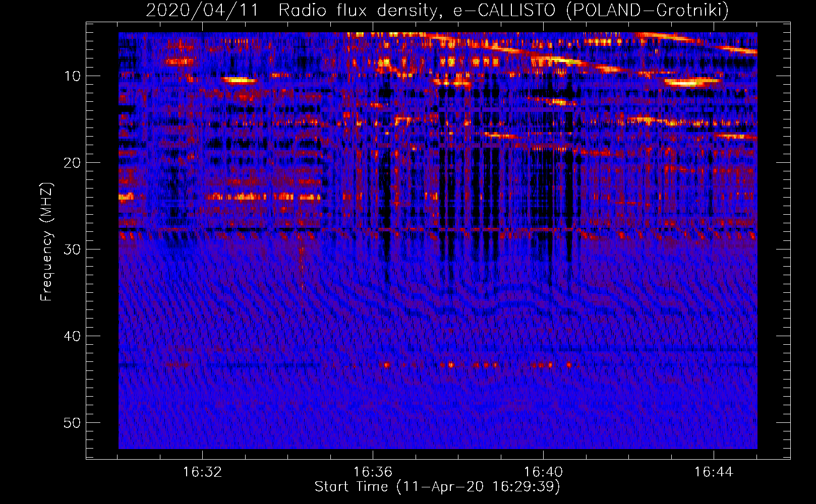816x504 pixels.
Task: Click the 'Frequency (MHZ)' axis label
Action: (x=46, y=242)
